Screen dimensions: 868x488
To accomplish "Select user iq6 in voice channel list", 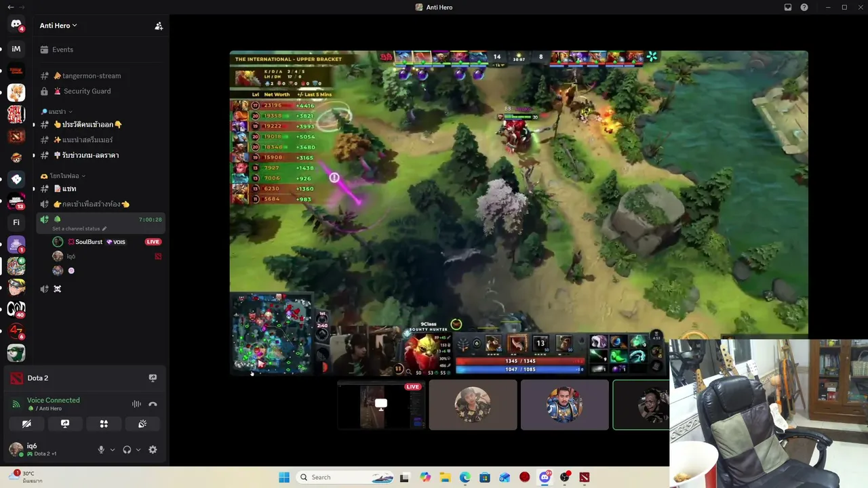I will pyautogui.click(x=71, y=257).
